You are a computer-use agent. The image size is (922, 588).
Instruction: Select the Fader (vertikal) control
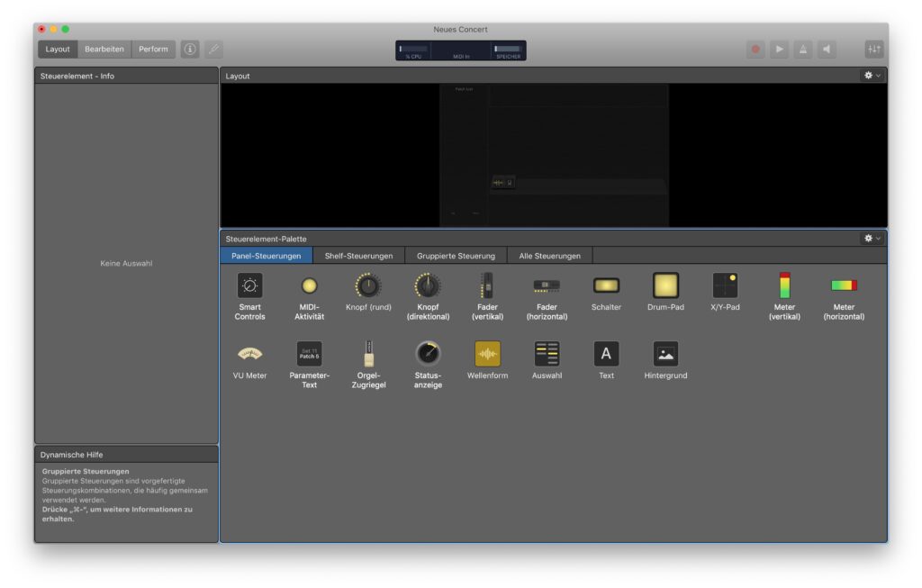(x=487, y=285)
